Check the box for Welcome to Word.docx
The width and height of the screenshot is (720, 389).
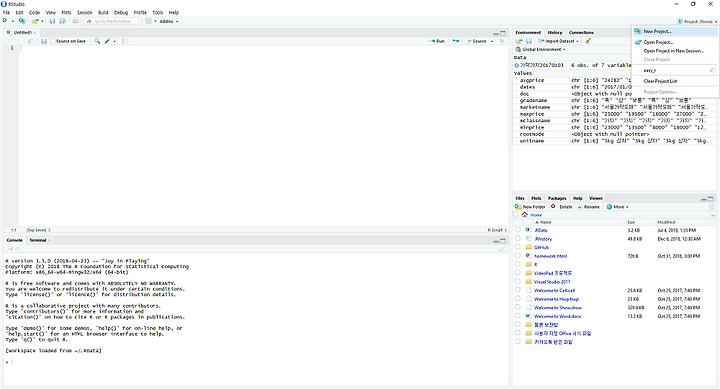[518, 316]
